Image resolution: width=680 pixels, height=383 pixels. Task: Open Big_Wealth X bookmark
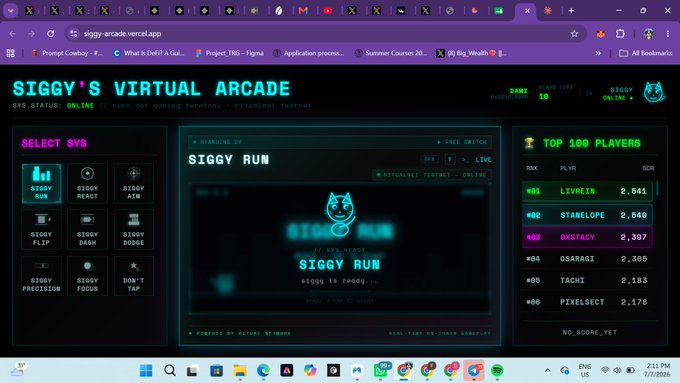[x=471, y=53]
